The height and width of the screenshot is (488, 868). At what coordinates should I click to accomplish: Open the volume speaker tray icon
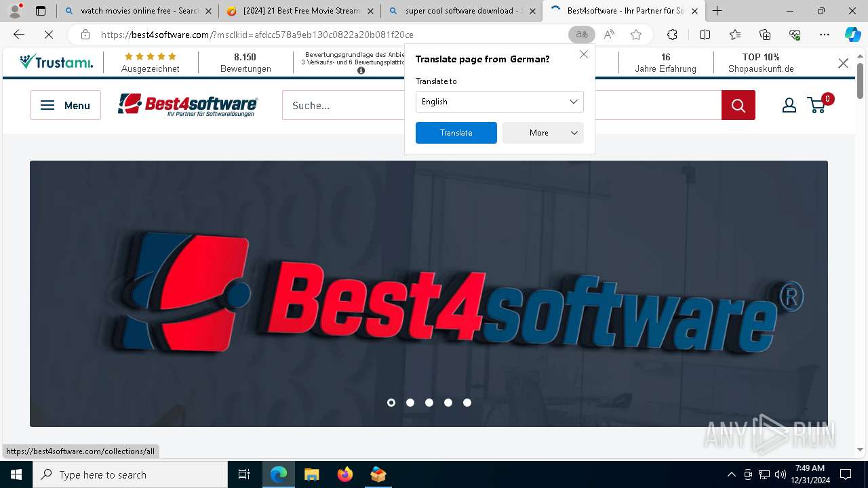tap(780, 474)
